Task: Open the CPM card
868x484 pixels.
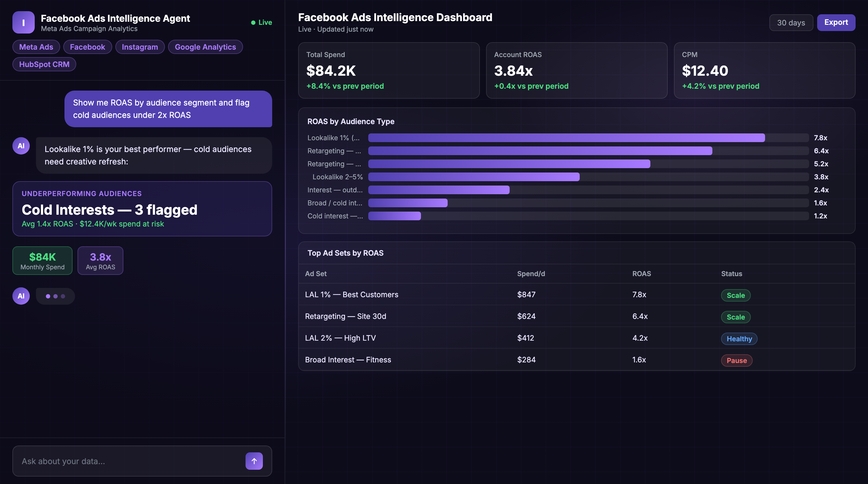Action: pyautogui.click(x=764, y=70)
